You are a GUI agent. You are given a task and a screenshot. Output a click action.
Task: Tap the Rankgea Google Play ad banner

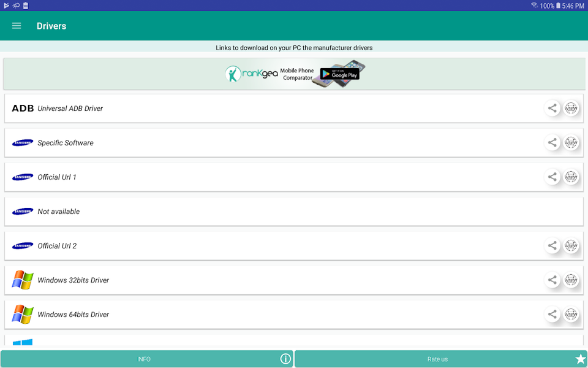[294, 74]
